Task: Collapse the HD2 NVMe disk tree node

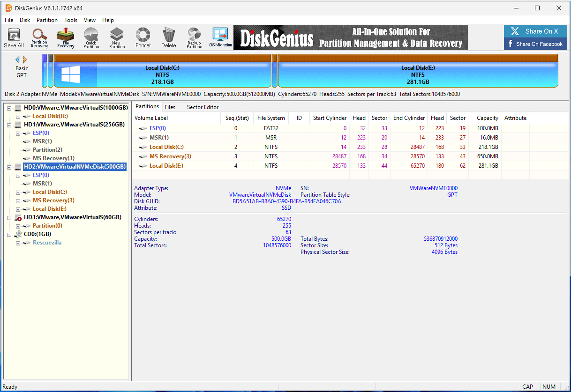Action: point(9,167)
